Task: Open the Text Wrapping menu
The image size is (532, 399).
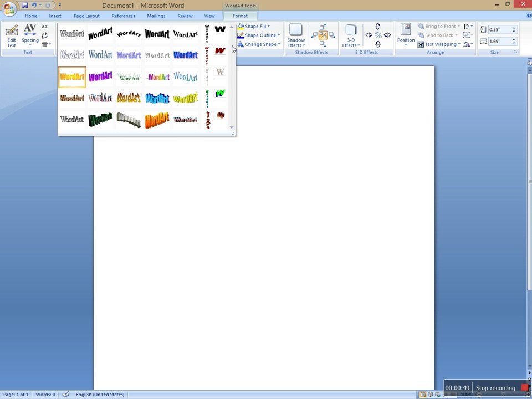Action: pyautogui.click(x=439, y=44)
